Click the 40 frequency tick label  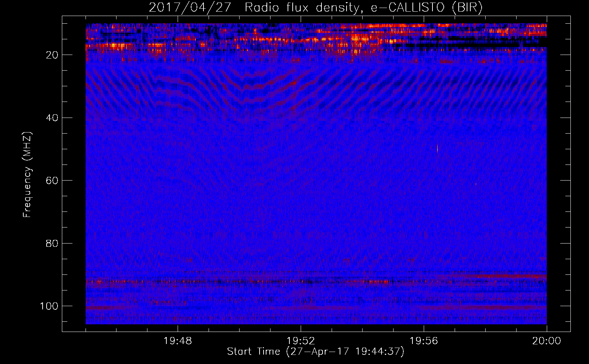(x=52, y=118)
